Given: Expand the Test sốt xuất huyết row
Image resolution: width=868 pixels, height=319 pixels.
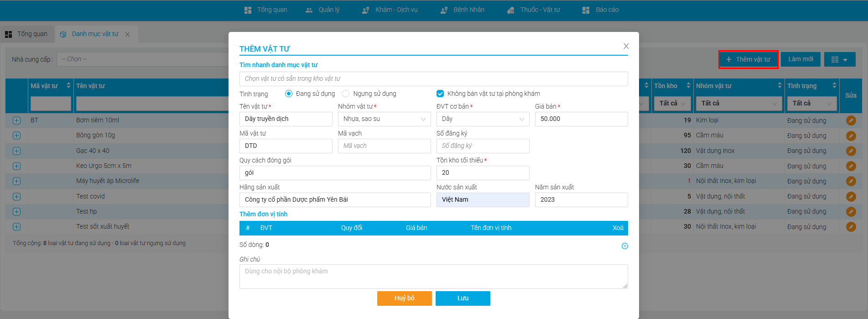Looking at the screenshot, I should (17, 227).
